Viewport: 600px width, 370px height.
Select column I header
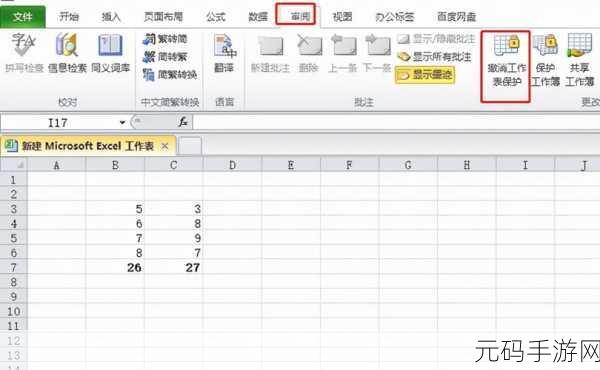click(525, 165)
